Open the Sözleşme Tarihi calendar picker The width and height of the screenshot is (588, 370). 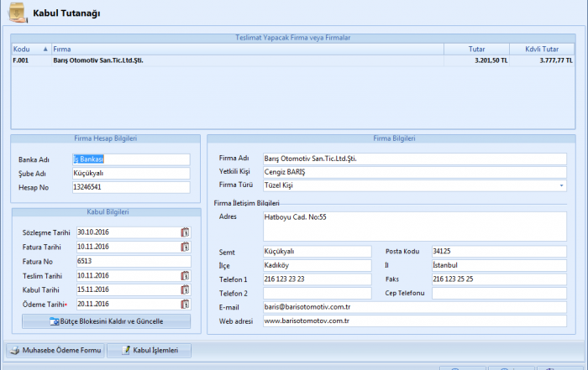point(185,232)
